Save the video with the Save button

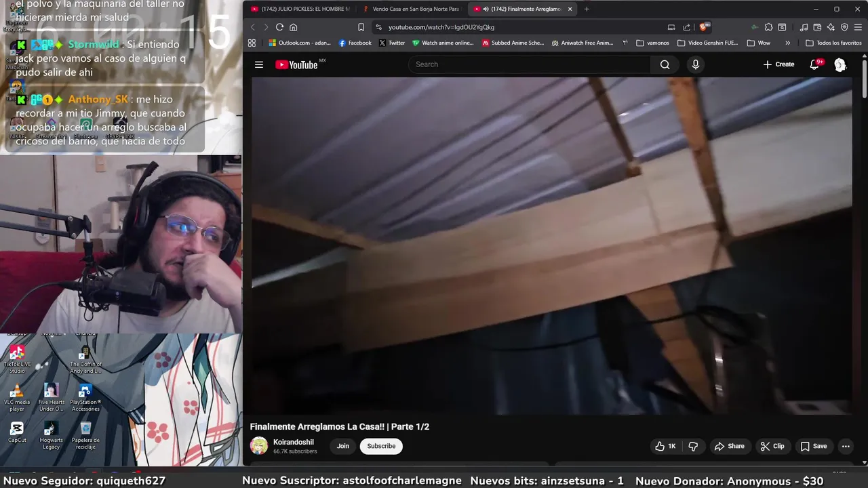click(x=814, y=446)
